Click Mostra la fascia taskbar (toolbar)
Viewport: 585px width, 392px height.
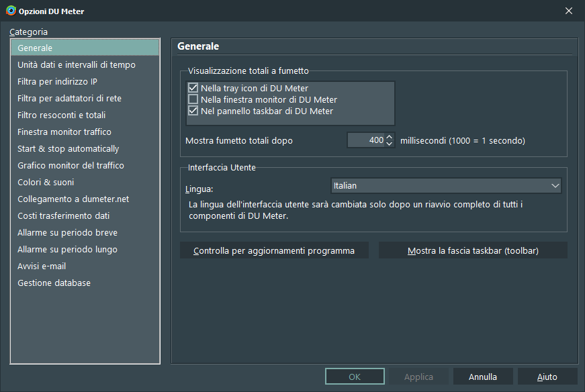click(x=473, y=250)
